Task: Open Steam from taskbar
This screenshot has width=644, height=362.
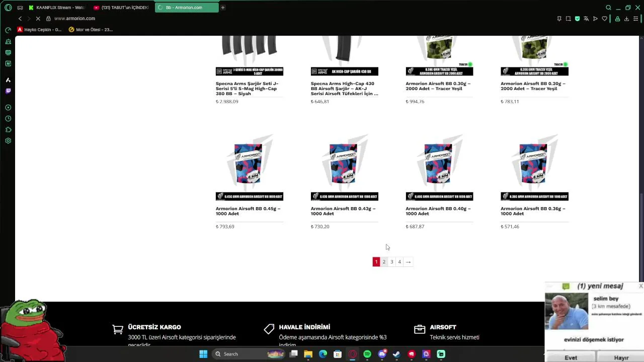Action: (x=396, y=354)
